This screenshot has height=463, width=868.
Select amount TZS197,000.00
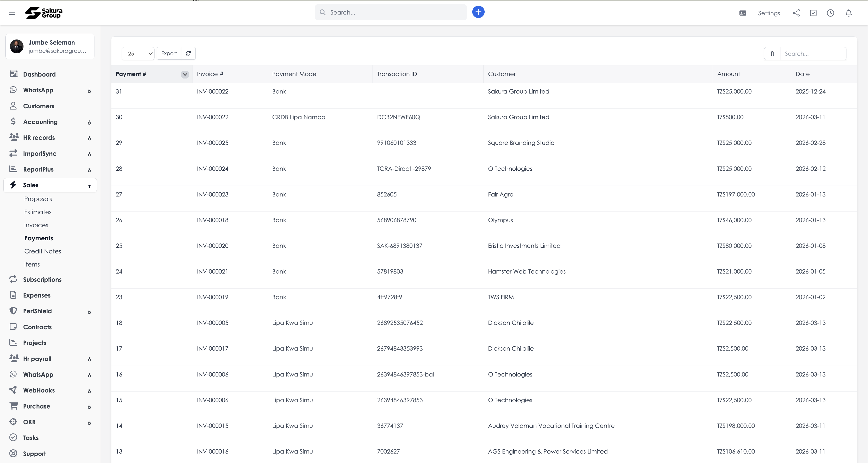click(x=736, y=195)
